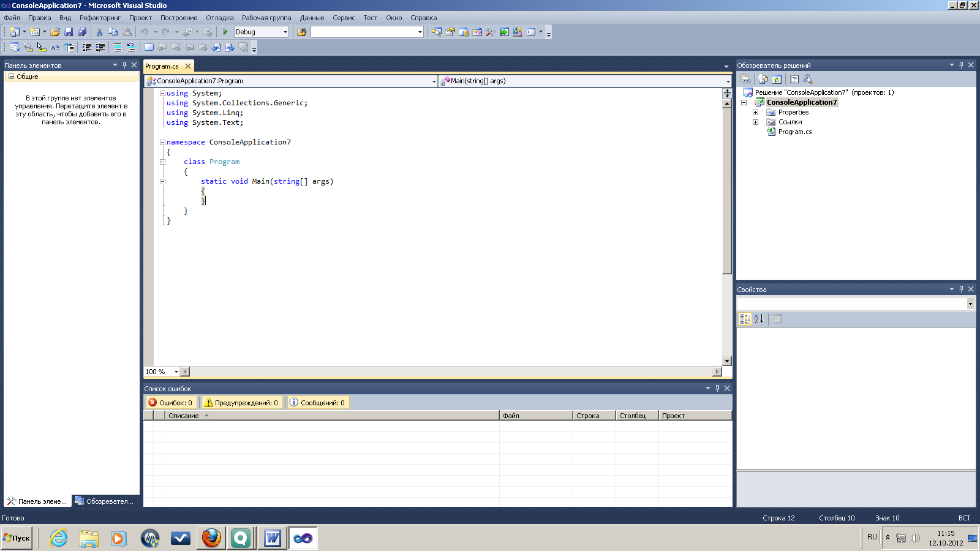Open the Main(string[] args) member dropdown

click(x=728, y=81)
